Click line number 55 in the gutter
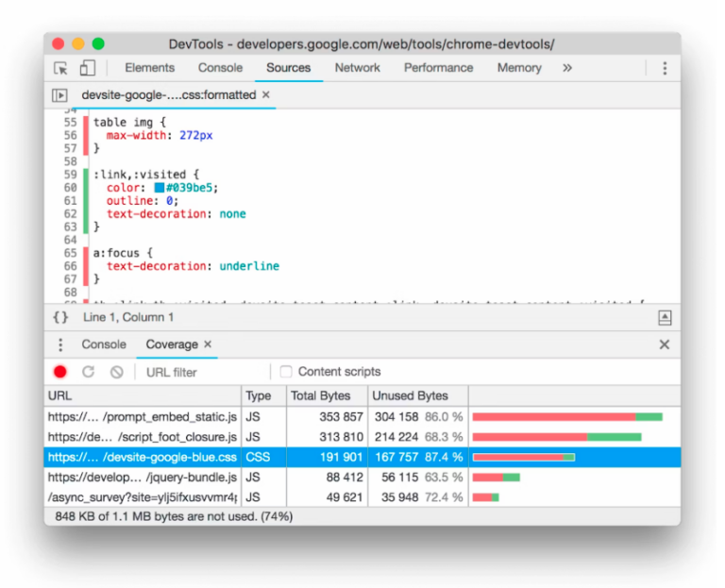Screen dimensions: 725x588 (70, 123)
